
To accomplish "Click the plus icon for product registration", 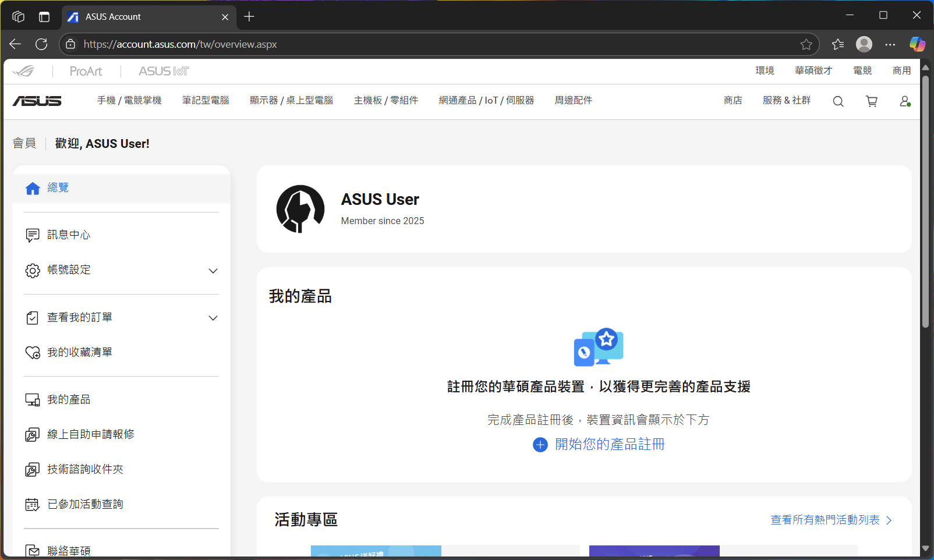I will point(540,445).
